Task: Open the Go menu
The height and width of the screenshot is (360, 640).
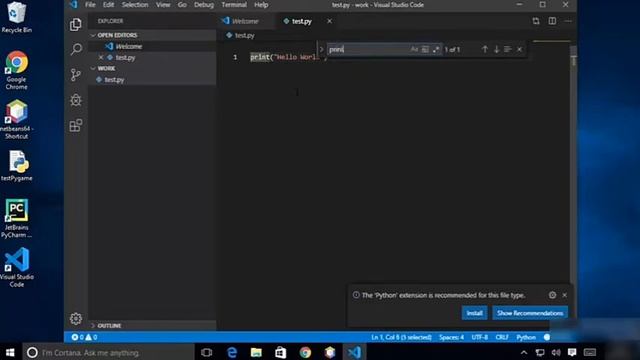Action: pyautogui.click(x=182, y=5)
